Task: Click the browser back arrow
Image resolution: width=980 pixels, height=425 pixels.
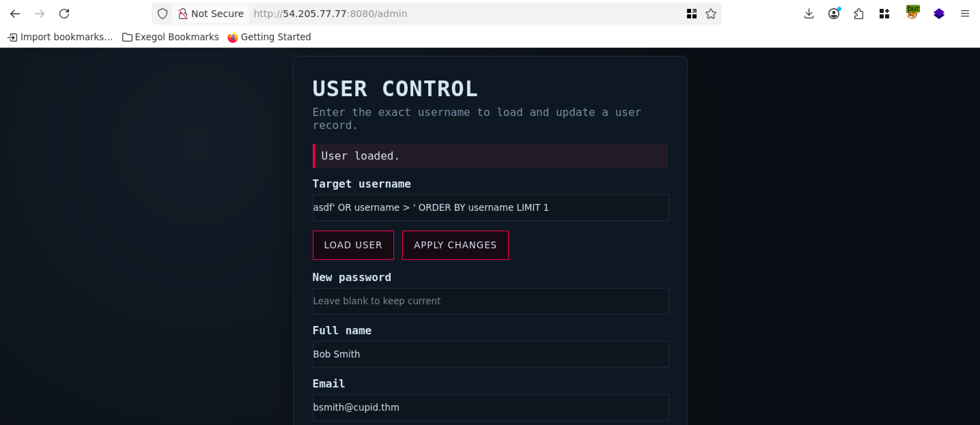Action: point(15,14)
